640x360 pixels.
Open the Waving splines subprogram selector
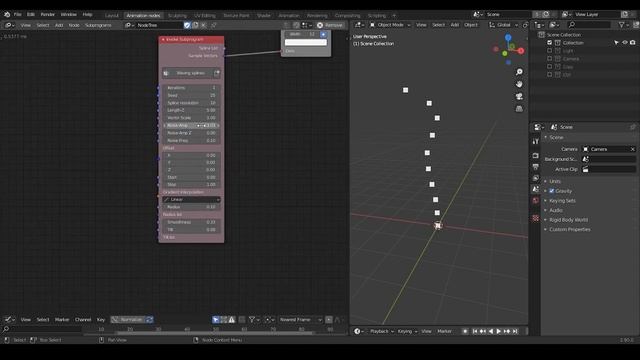(187, 73)
